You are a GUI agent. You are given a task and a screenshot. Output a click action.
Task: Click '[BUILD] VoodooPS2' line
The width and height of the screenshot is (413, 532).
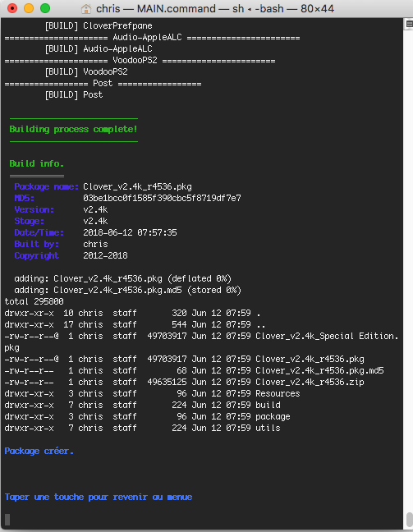tap(86, 72)
